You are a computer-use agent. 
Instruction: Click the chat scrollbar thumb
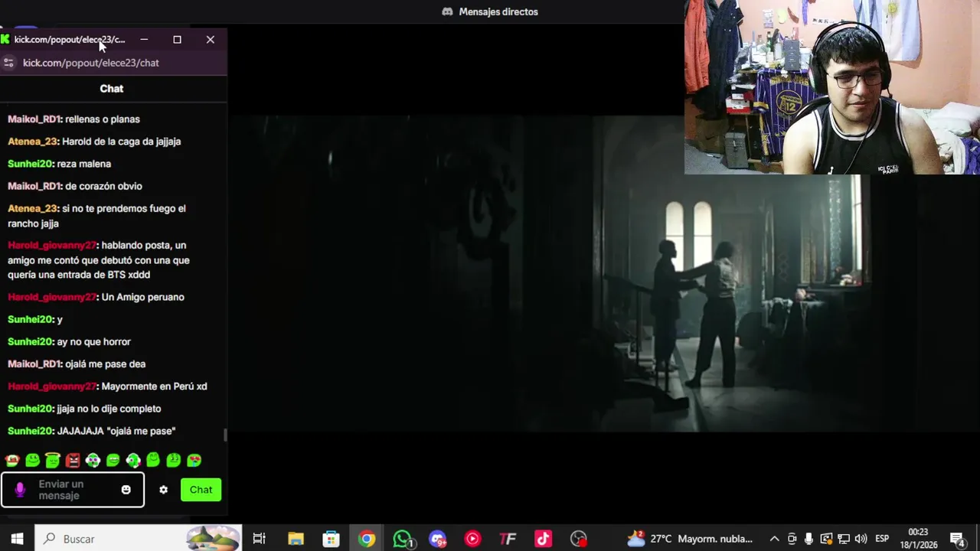tap(225, 435)
